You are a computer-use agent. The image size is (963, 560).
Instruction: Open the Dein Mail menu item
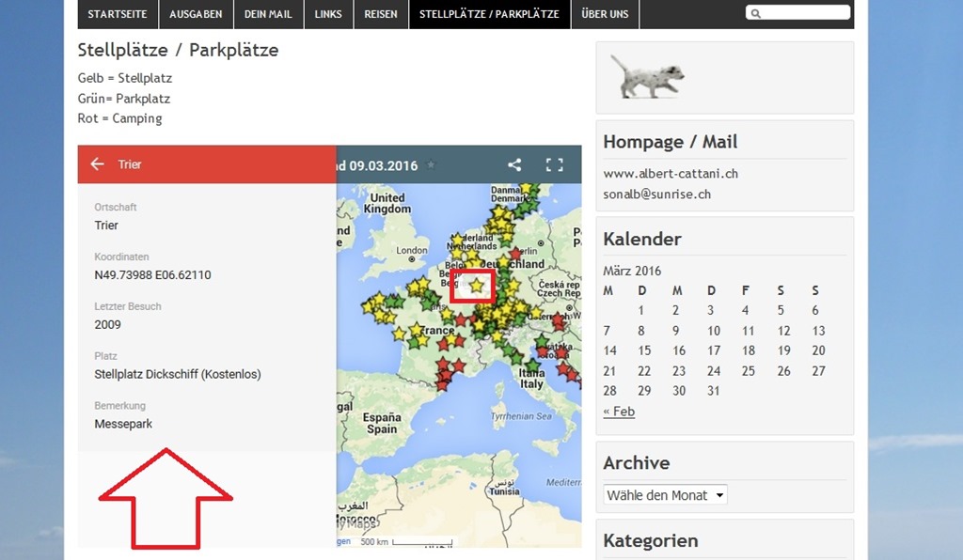pyautogui.click(x=268, y=14)
